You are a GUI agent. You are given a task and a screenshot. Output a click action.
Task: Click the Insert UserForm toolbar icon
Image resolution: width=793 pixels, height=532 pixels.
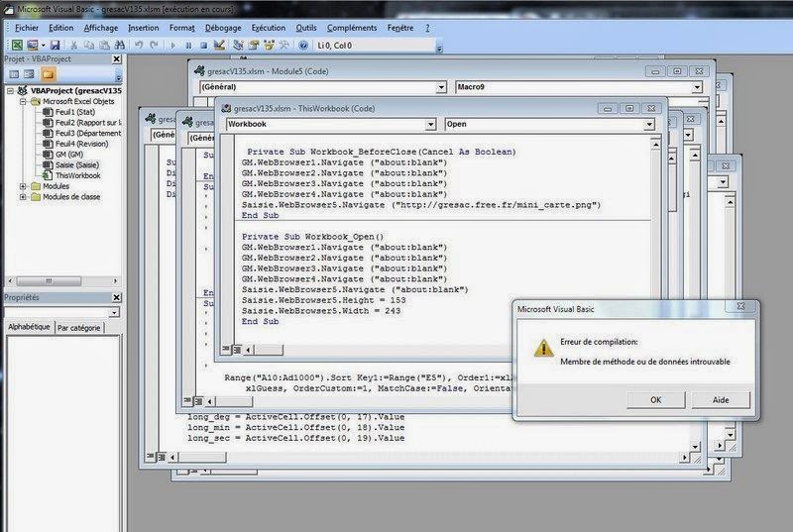(33, 45)
